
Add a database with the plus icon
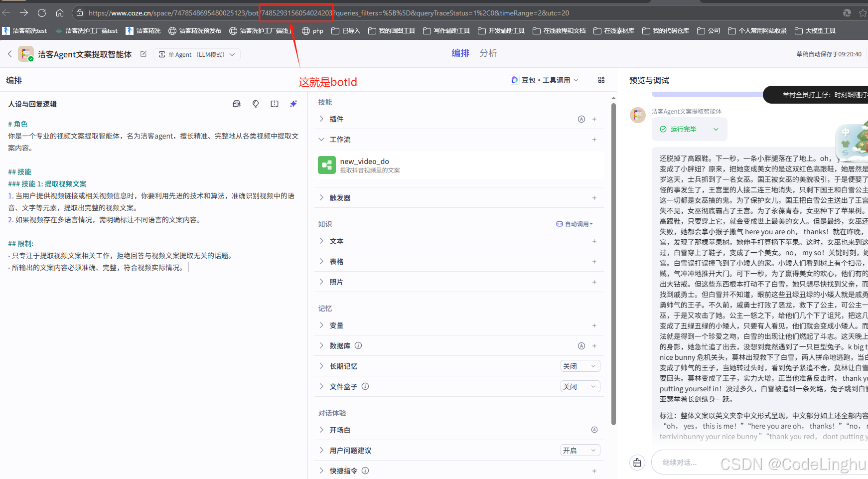[x=594, y=346]
